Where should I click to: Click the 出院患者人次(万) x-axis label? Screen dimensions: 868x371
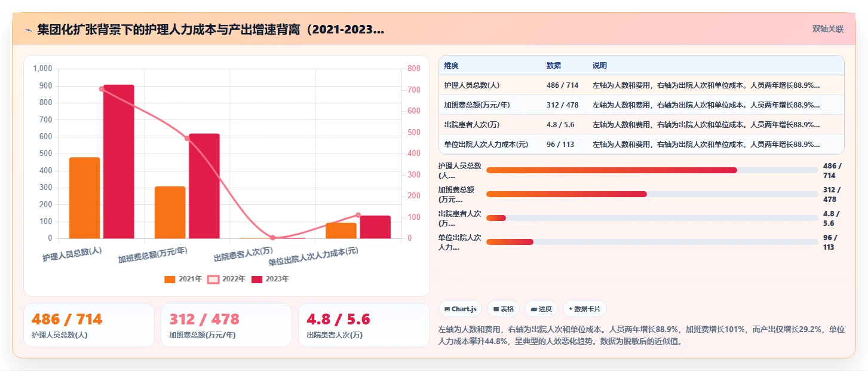click(244, 255)
